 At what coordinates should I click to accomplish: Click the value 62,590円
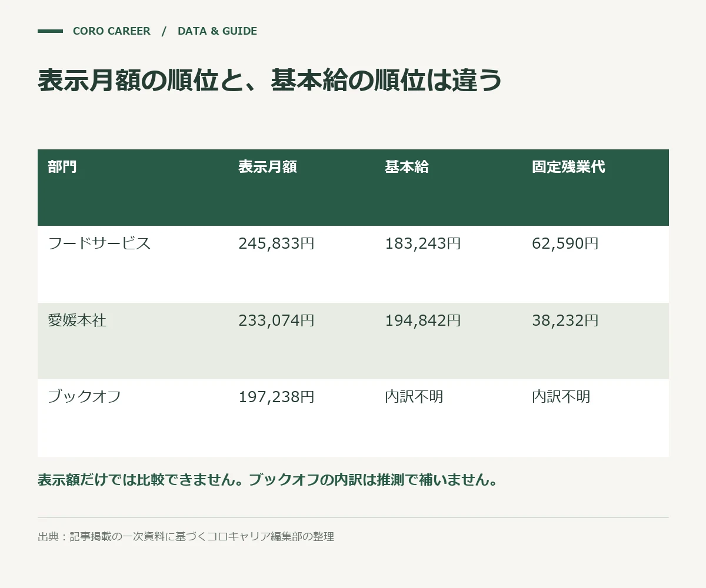(x=565, y=243)
